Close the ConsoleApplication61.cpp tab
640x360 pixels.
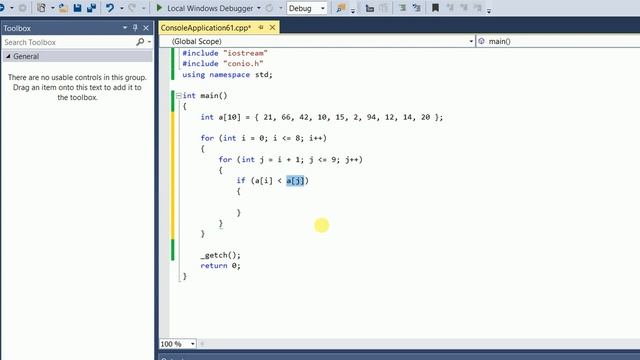(x=272, y=28)
